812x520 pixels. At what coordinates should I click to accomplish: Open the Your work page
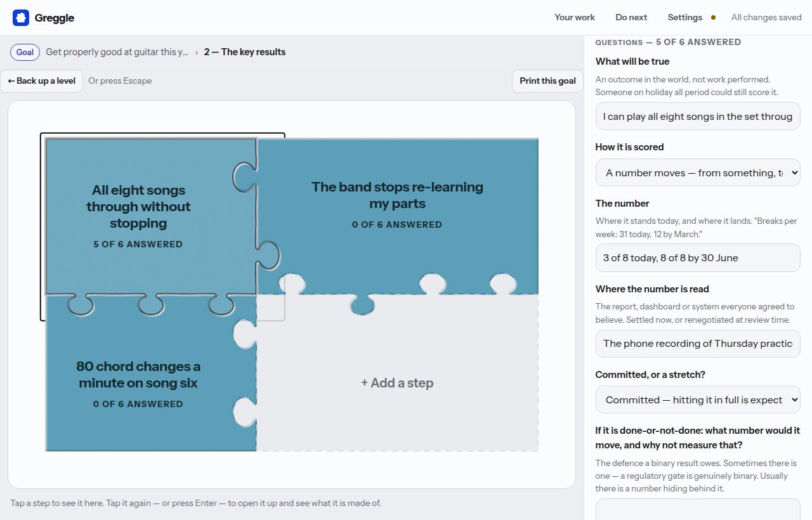point(575,18)
